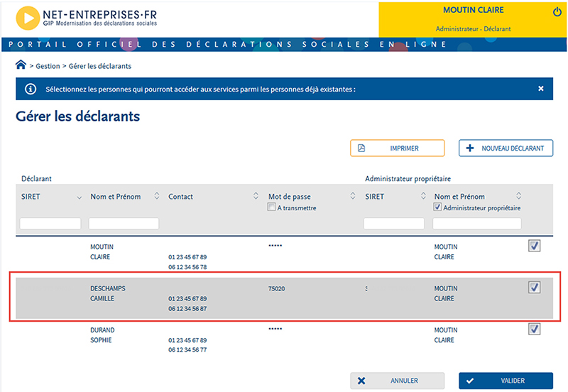
Task: Click phone number 06 12 34 56 77
Action: [187, 350]
